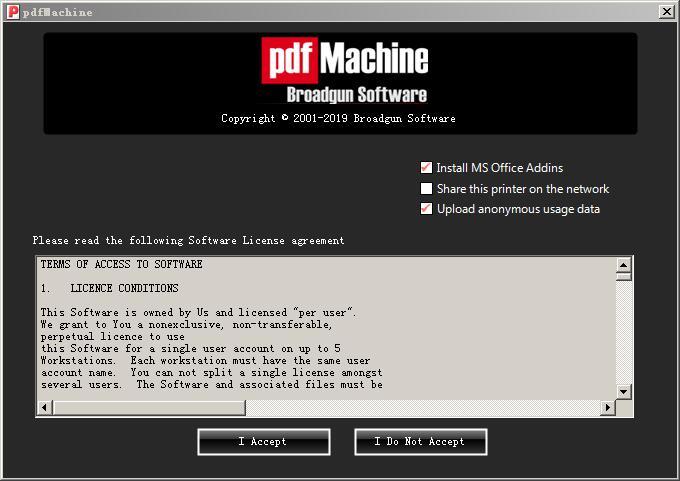This screenshot has width=680, height=481.
Task: Disable Upload anonymous usage data
Action: (x=426, y=209)
